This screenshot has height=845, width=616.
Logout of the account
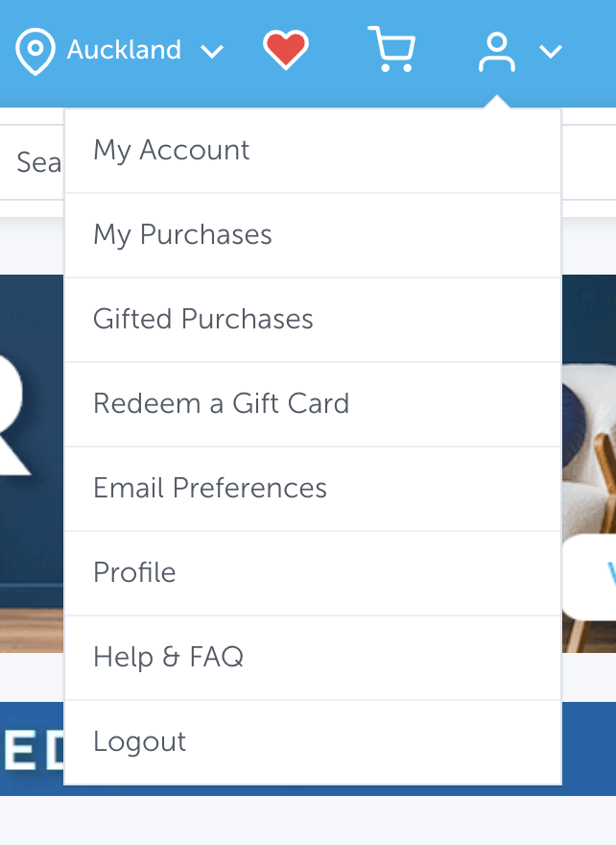tap(139, 741)
